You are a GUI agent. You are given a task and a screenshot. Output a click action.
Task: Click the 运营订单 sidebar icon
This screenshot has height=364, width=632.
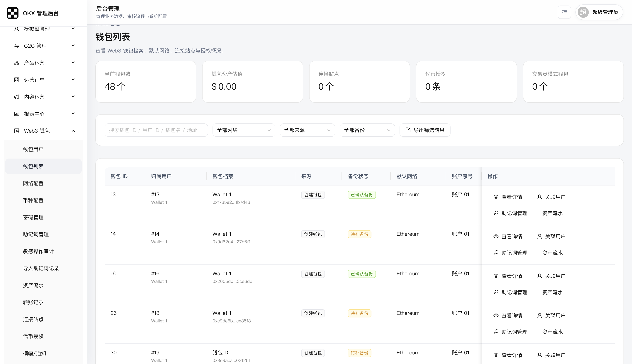[16, 80]
